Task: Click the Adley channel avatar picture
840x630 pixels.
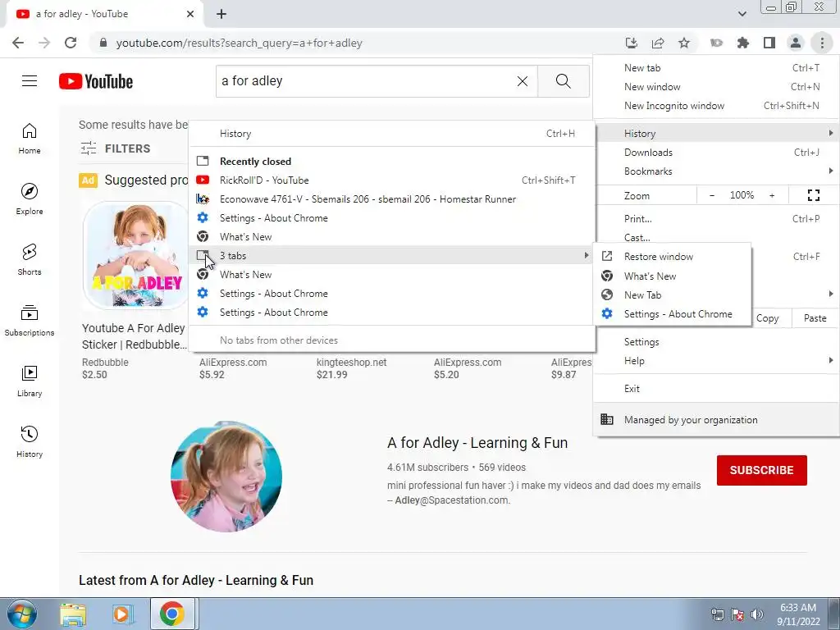Action: coord(226,477)
